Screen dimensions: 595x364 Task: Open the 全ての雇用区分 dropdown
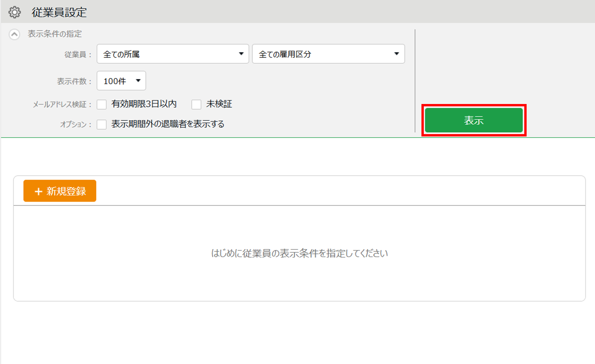[x=328, y=54]
